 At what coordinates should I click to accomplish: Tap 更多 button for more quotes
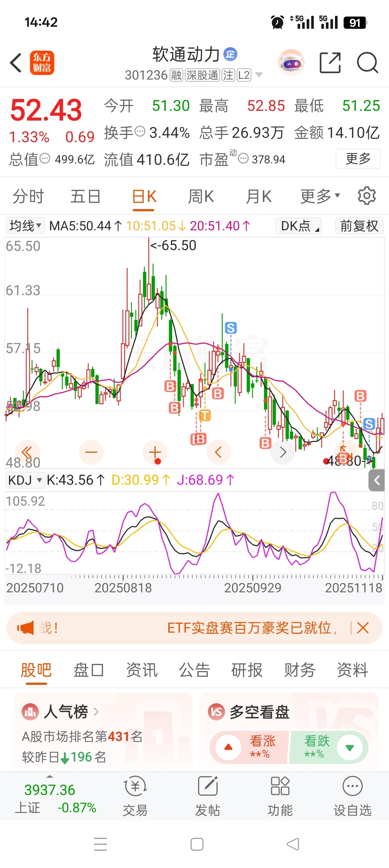(358, 158)
